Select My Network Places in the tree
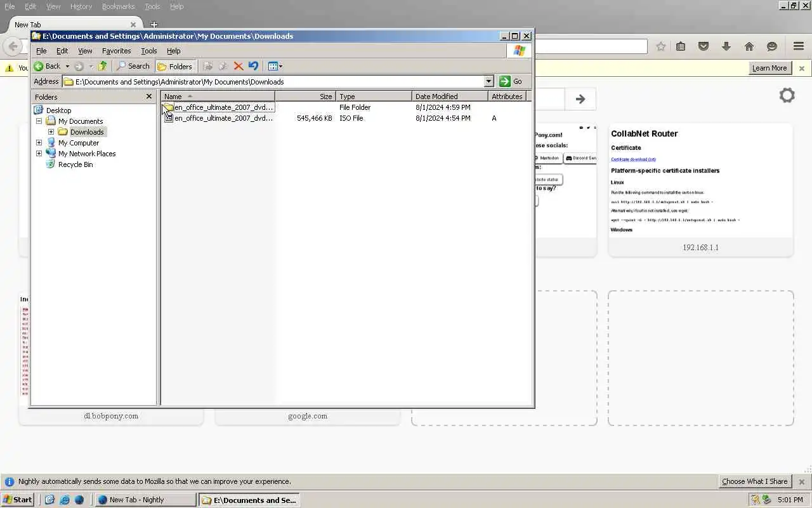Image resolution: width=812 pixels, height=508 pixels. [x=87, y=154]
